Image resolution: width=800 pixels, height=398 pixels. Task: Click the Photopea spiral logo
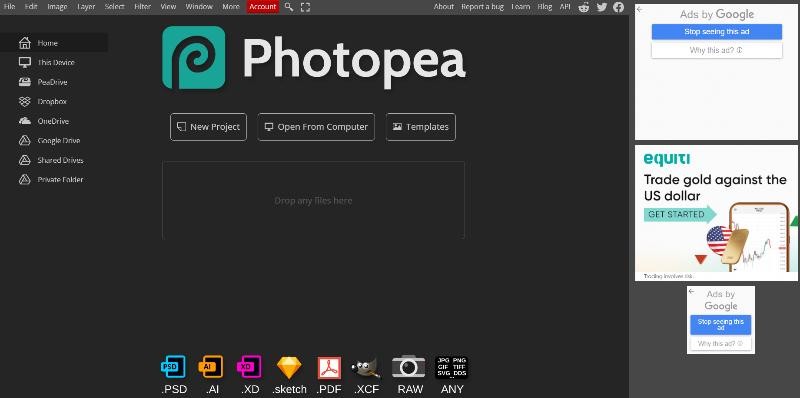pos(193,58)
